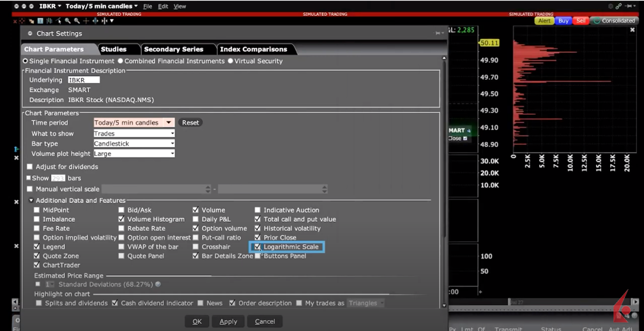Click the crosshair plus icon in chart toolbar
The image size is (644, 331).
[86, 21]
